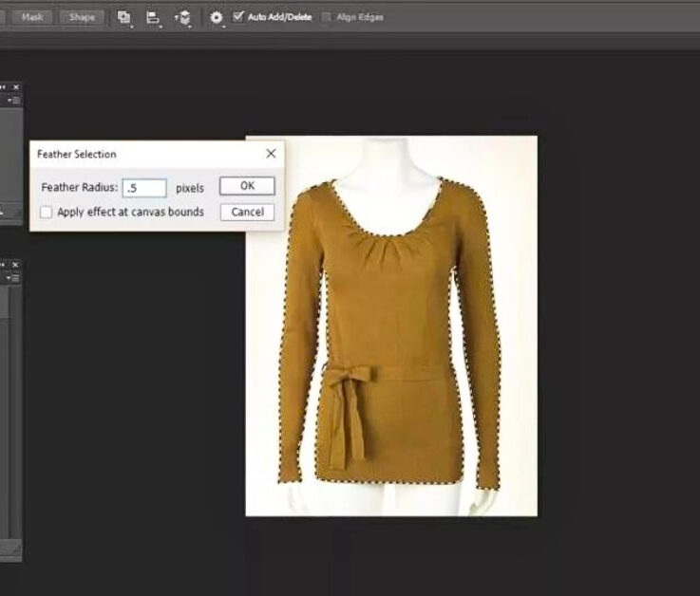700x596 pixels.
Task: Open the Path operations icon
Action: click(123, 17)
